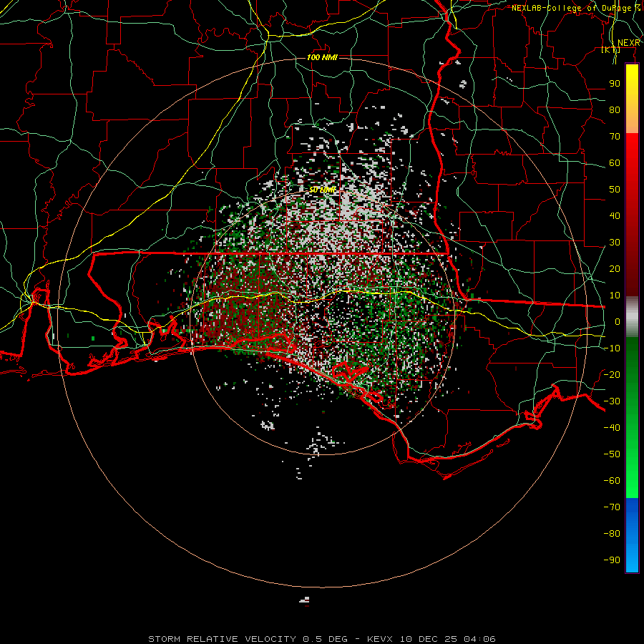Pick the blue segment at the scale bottom
Image resolution: width=644 pixels, height=644 pixels.
pyautogui.click(x=632, y=535)
